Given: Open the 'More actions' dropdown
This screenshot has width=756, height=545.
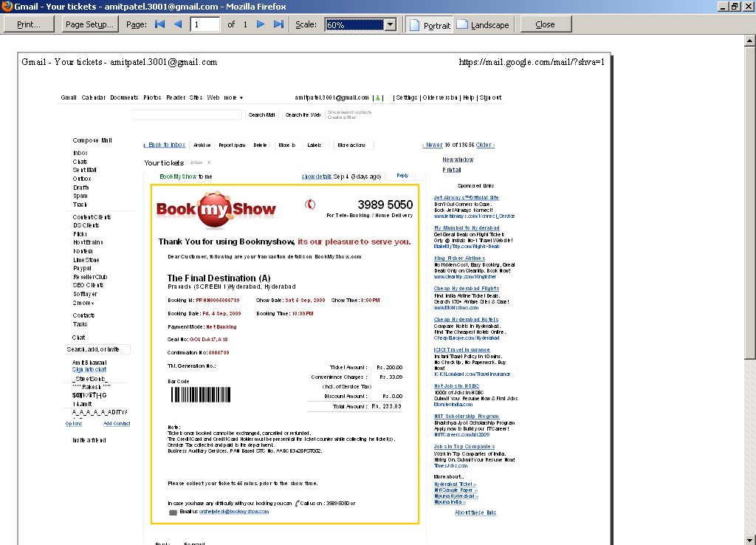Looking at the screenshot, I should (x=353, y=145).
